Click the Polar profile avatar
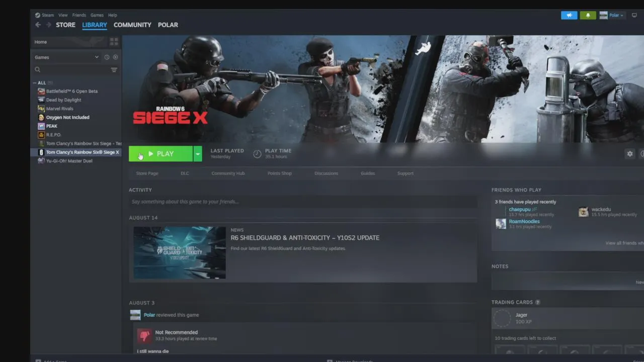The height and width of the screenshot is (362, 644). click(603, 15)
